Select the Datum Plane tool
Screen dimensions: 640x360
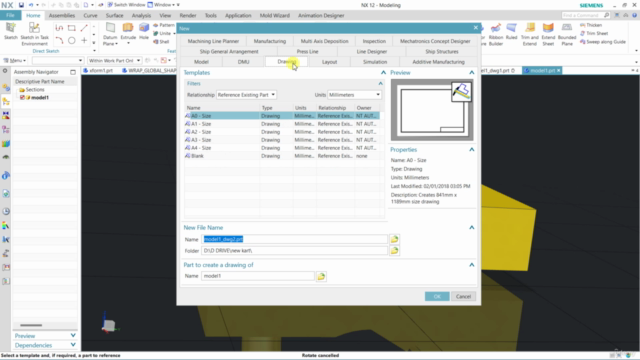[110, 33]
